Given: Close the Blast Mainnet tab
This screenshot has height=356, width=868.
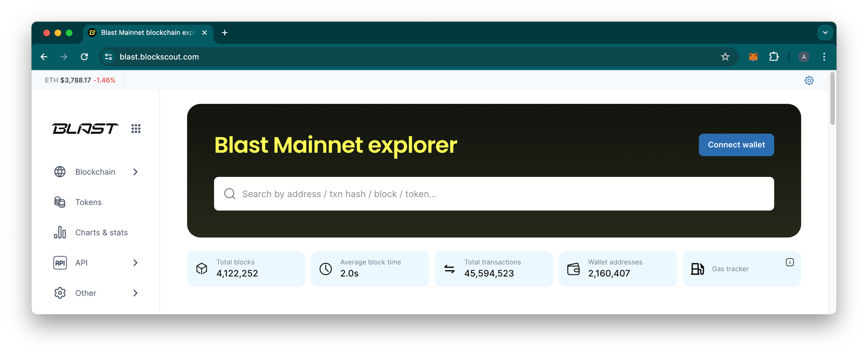Looking at the screenshot, I should [x=204, y=33].
